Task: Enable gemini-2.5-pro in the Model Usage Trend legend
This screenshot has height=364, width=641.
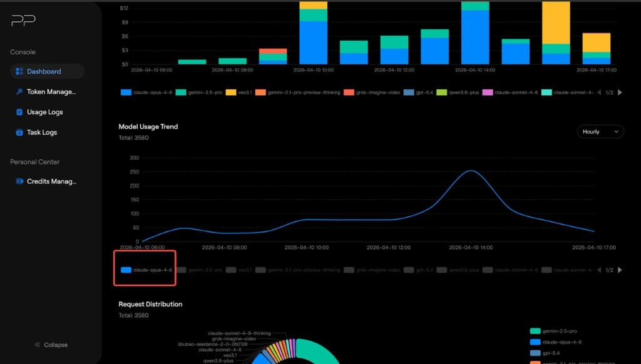Action: click(x=199, y=270)
